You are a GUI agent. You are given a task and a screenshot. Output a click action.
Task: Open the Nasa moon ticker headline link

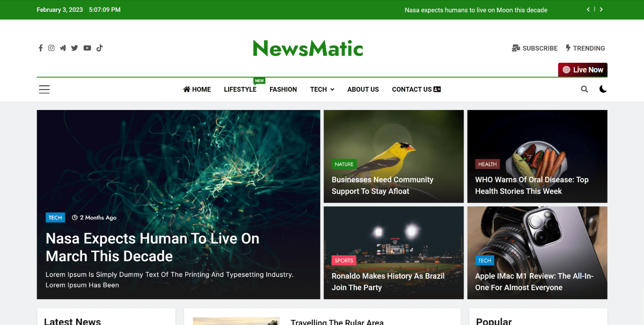(x=475, y=10)
